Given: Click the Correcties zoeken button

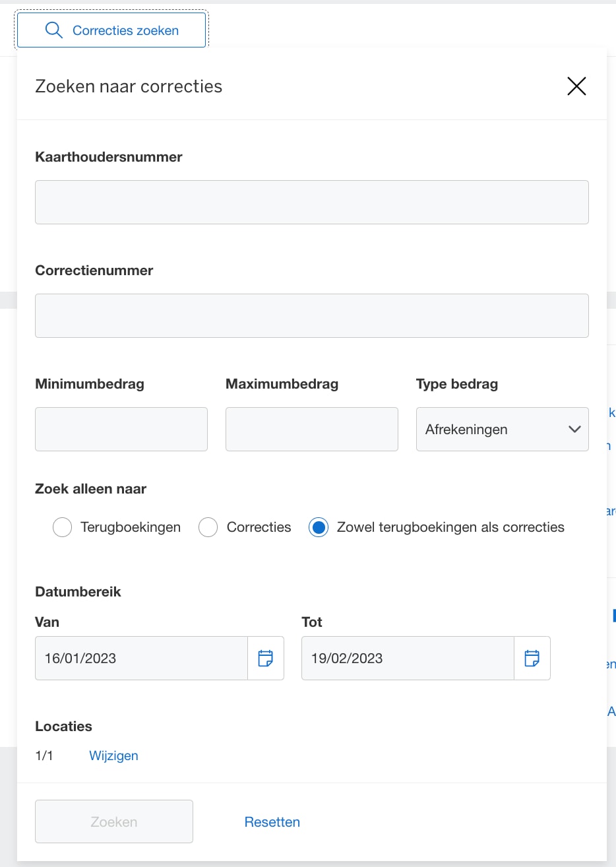Looking at the screenshot, I should click(x=111, y=30).
